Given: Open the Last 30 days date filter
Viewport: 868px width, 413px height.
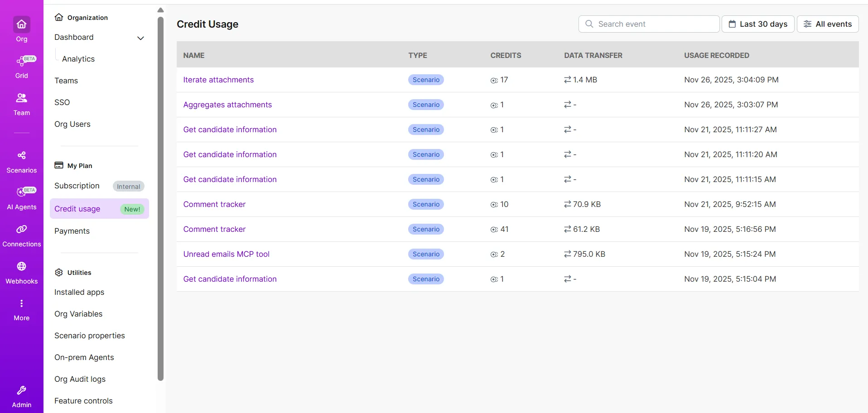Looking at the screenshot, I should click(758, 24).
